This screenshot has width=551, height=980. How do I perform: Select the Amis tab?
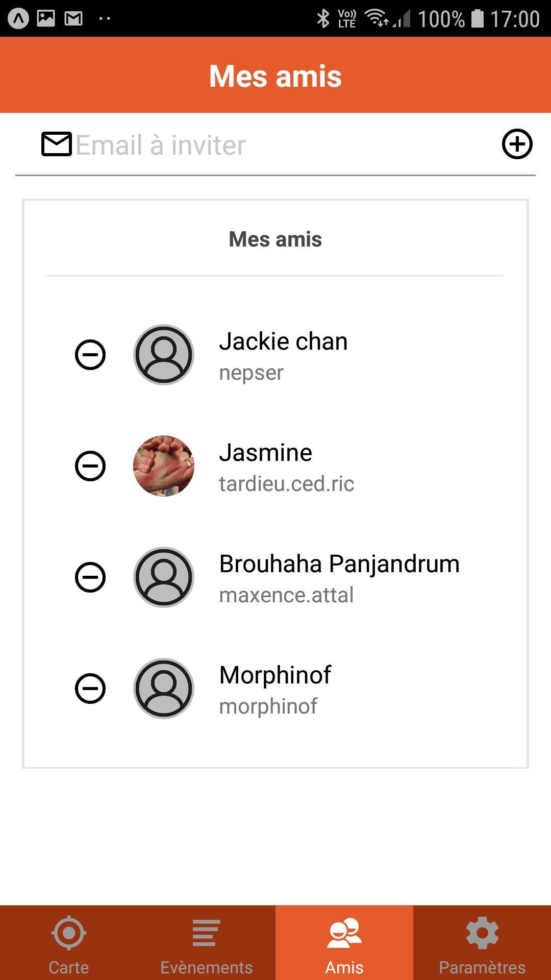coord(344,943)
